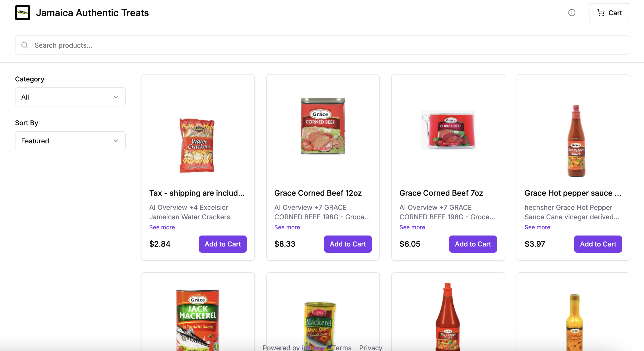
Task: Add Grace Hot pepper sauce to cart
Action: point(598,244)
